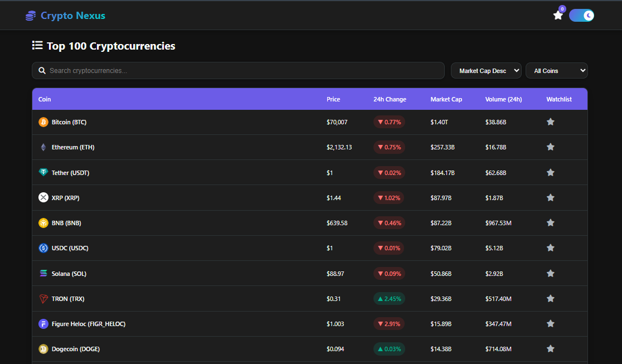Image resolution: width=622 pixels, height=364 pixels.
Task: Open the All Coins filter dropdown
Action: [556, 70]
